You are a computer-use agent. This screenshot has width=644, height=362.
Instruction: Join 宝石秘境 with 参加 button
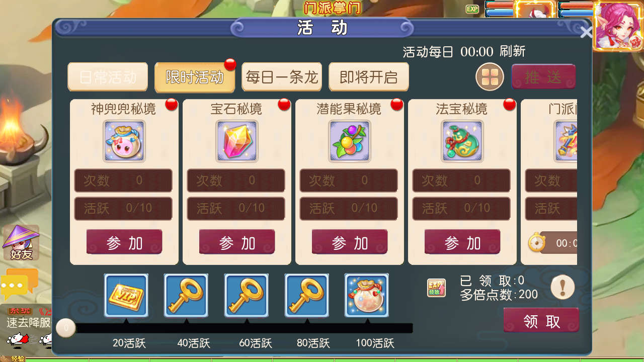(x=237, y=242)
